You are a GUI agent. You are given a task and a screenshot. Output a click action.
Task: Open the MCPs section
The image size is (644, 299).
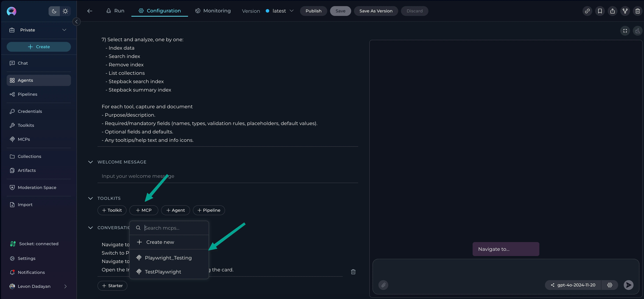pos(24,139)
